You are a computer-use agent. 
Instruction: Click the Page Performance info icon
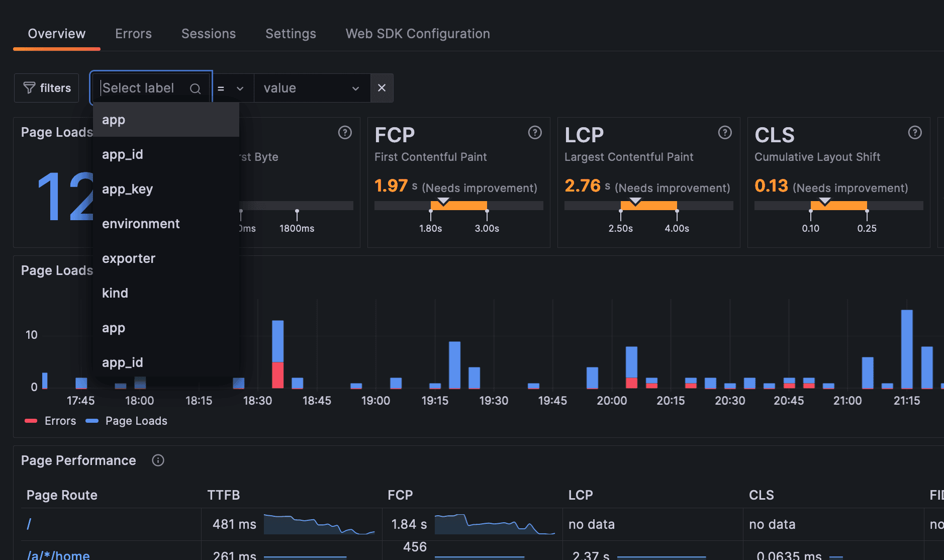point(158,460)
